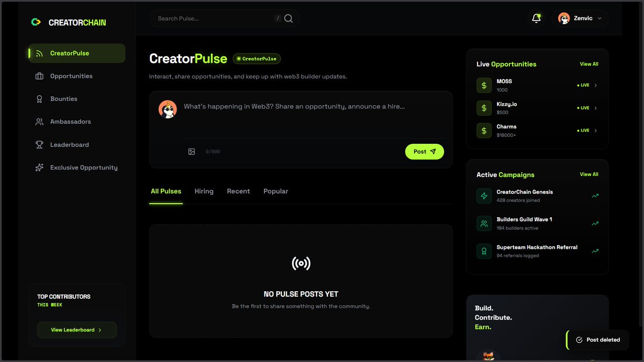
Task: Click the sparkle icon beside Exclusive Opportunity
Action: coord(39,168)
